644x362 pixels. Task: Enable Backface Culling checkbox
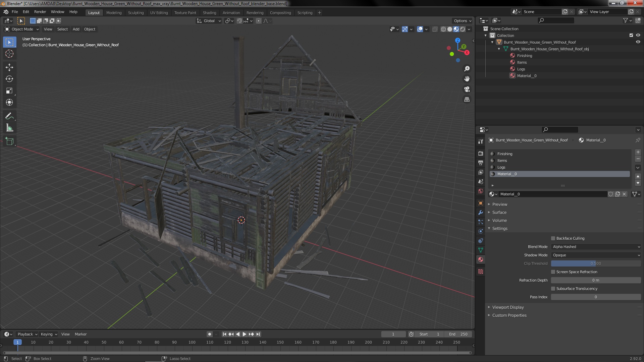[553, 238]
